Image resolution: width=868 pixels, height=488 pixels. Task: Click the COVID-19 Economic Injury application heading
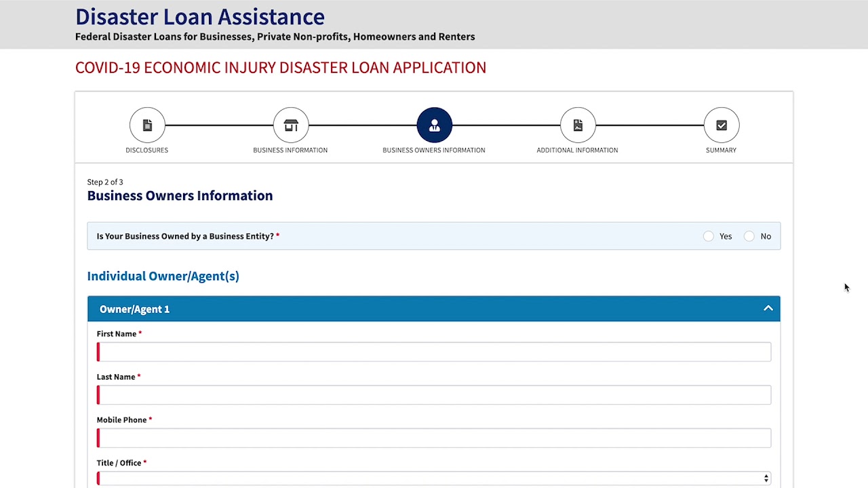pyautogui.click(x=281, y=68)
